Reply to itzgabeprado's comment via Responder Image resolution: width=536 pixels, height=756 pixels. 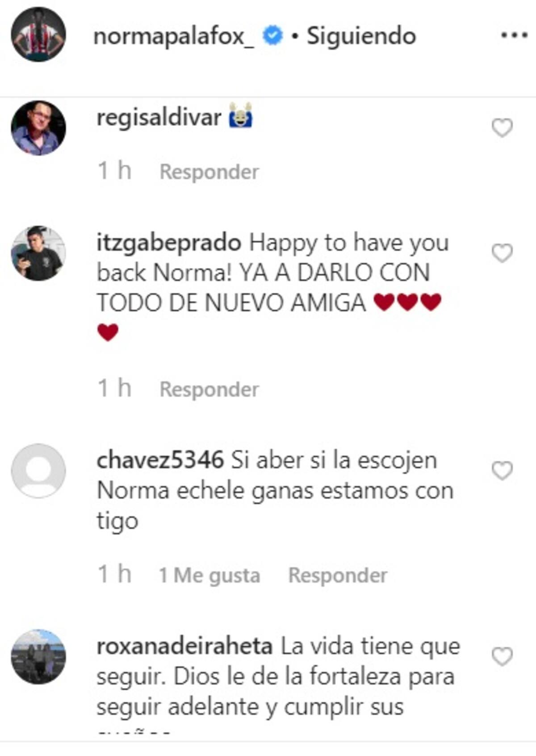click(x=209, y=389)
